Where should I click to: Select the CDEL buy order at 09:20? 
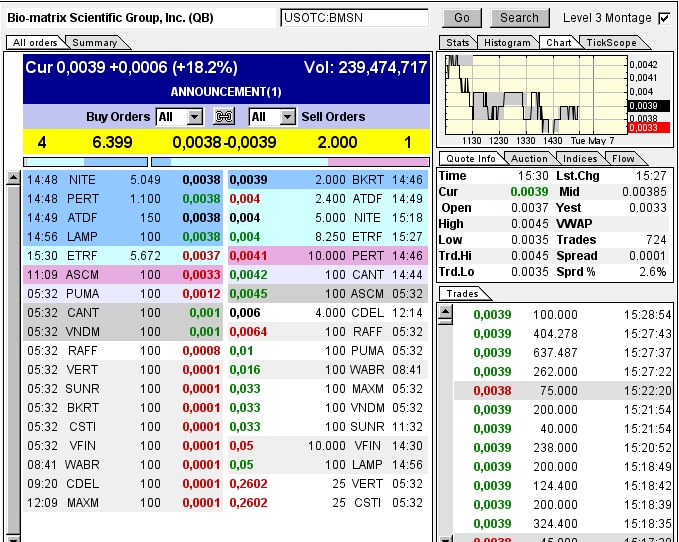pos(123,484)
